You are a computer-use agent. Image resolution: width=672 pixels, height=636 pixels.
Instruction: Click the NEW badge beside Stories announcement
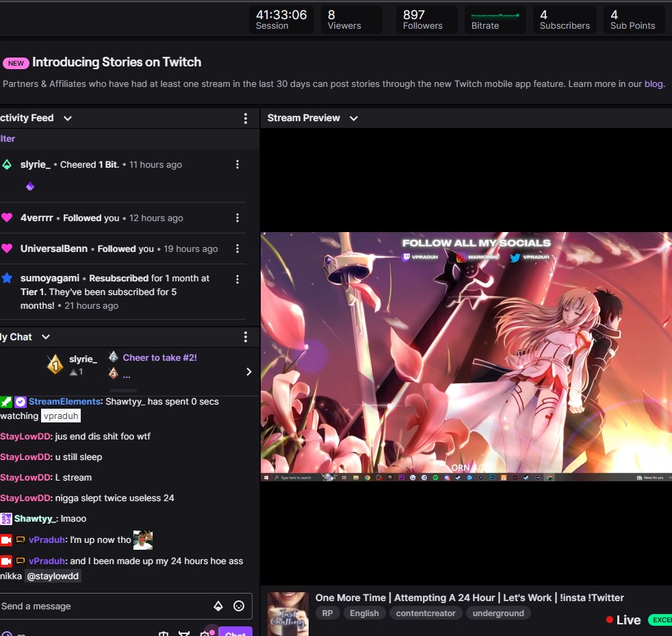coord(16,63)
